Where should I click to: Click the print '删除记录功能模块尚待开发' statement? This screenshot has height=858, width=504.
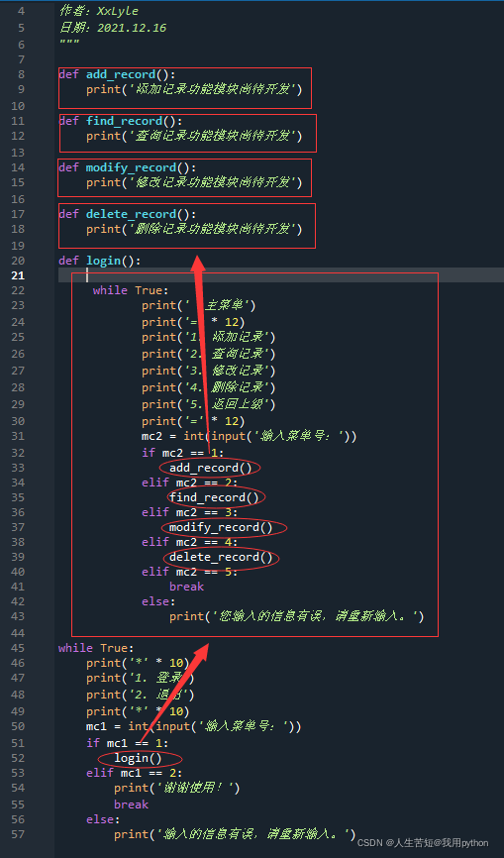tap(194, 229)
